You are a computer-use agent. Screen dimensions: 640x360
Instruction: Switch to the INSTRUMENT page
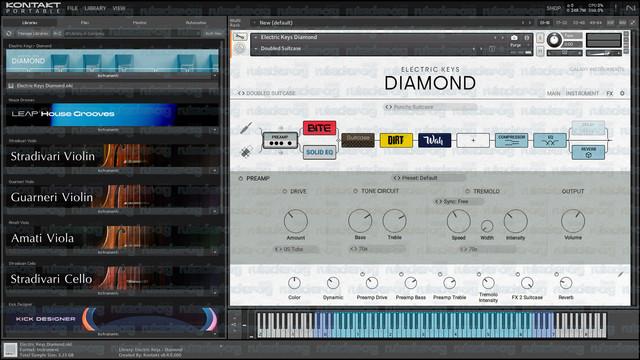pyautogui.click(x=582, y=93)
